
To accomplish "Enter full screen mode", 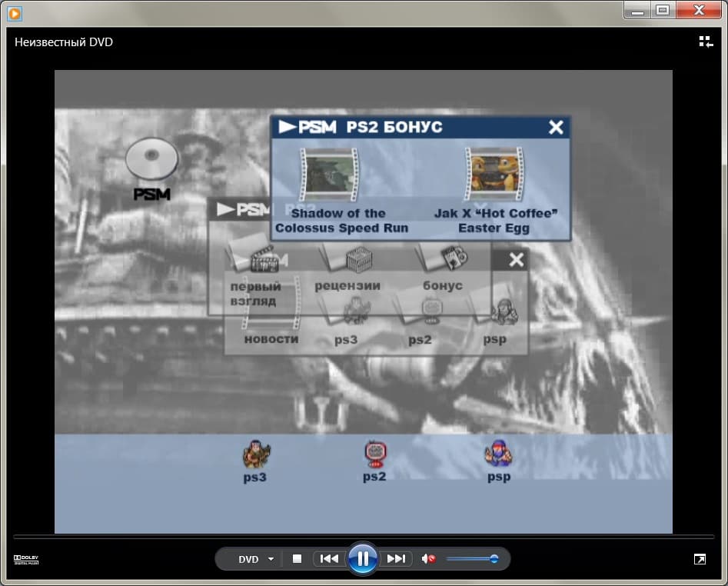I will (700, 559).
